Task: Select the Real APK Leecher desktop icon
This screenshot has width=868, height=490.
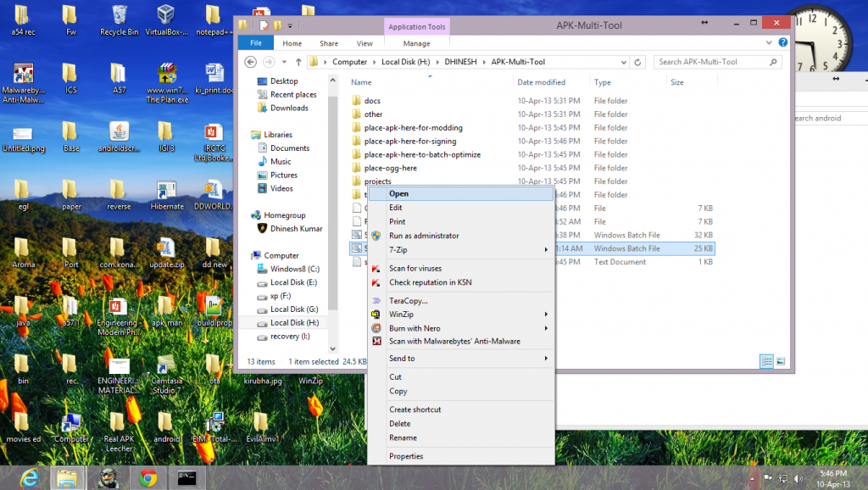Action: pos(119,432)
